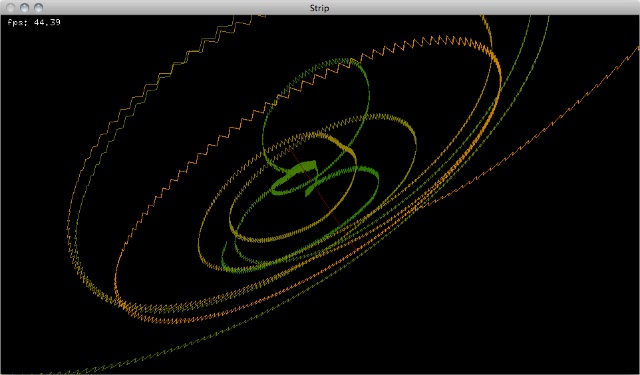
Task: Zoom the Strip window
Action: (38, 8)
